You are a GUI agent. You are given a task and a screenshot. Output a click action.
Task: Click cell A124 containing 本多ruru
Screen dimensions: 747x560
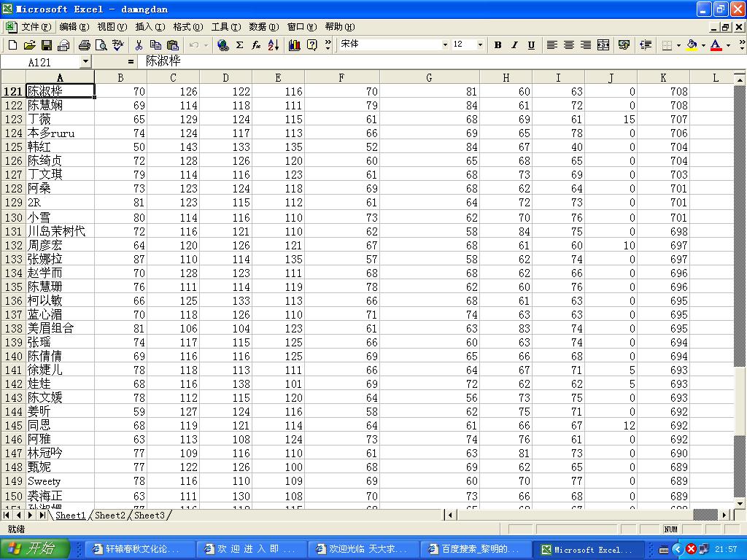61,133
